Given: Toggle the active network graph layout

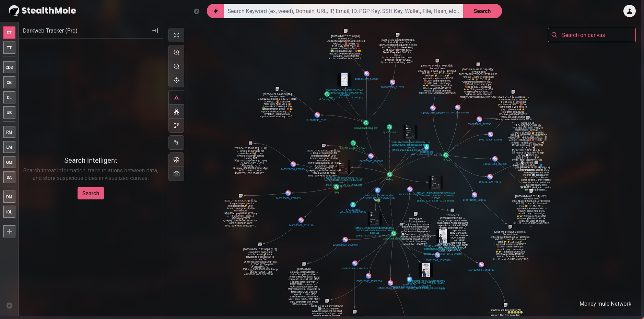Looking at the screenshot, I should point(176,97).
